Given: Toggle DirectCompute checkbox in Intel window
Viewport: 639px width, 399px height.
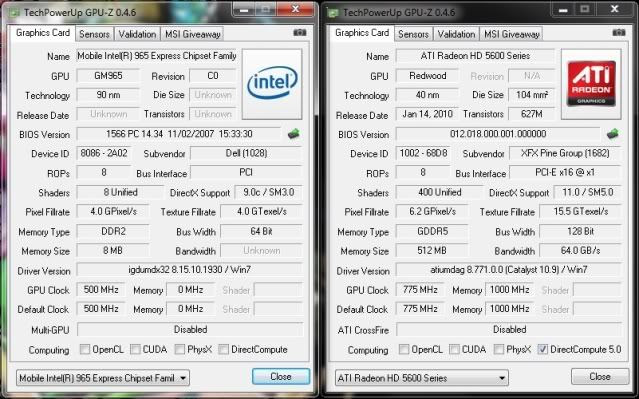Looking at the screenshot, I should [x=223, y=349].
